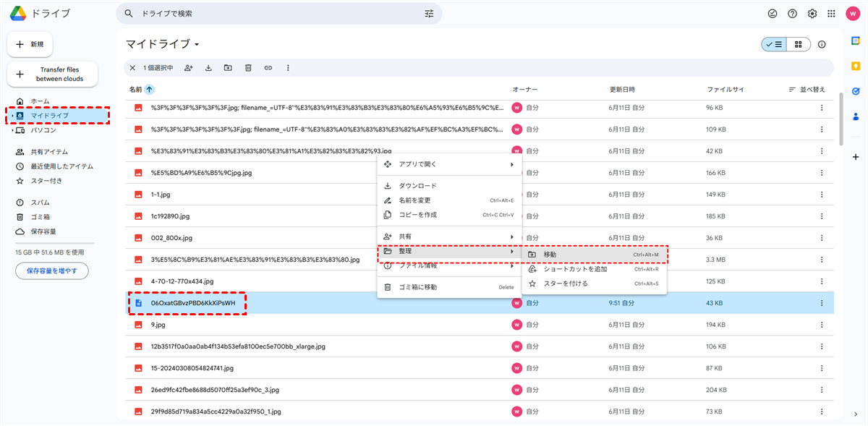Click the 新規 button

pos(30,44)
